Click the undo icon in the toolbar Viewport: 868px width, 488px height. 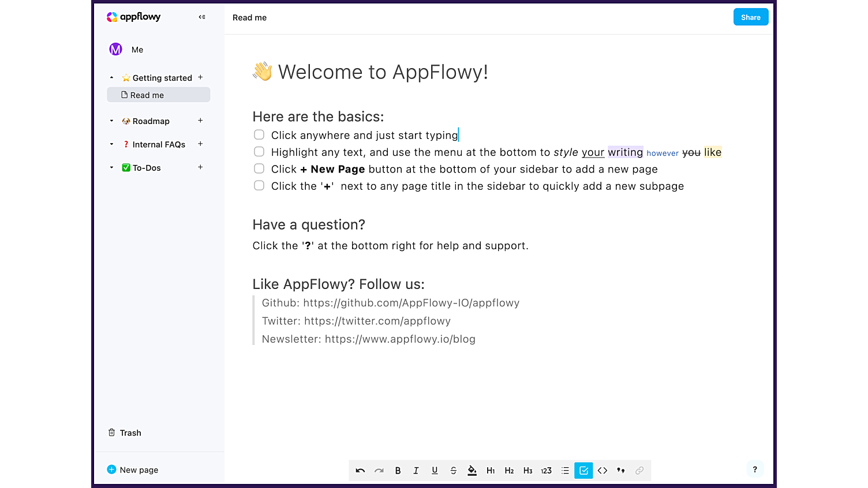360,470
